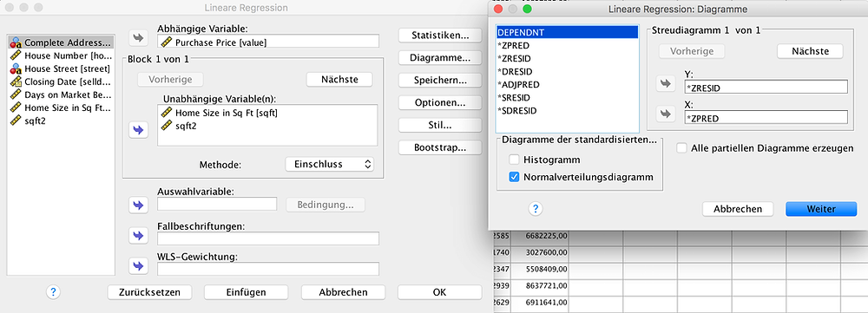Click OK to run the regression

click(439, 292)
